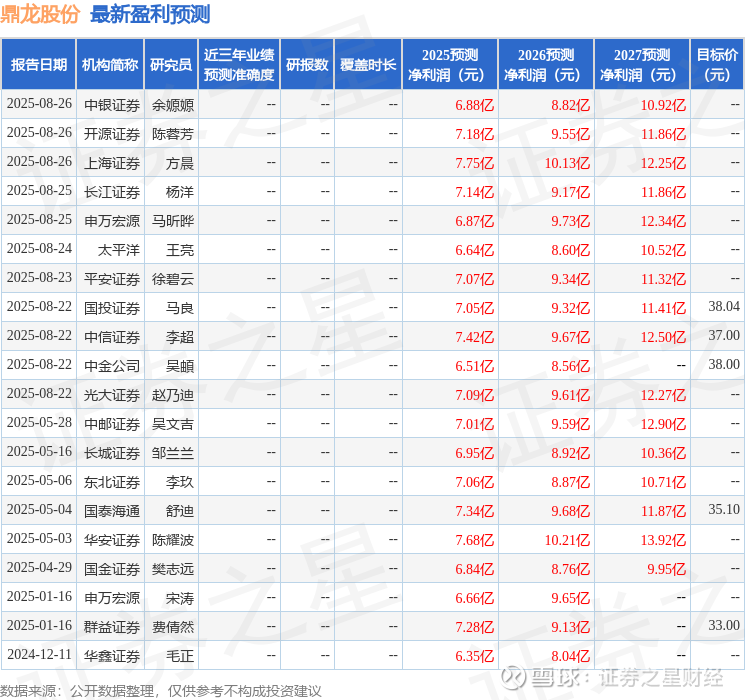Click target price 33.00

[x=724, y=625]
